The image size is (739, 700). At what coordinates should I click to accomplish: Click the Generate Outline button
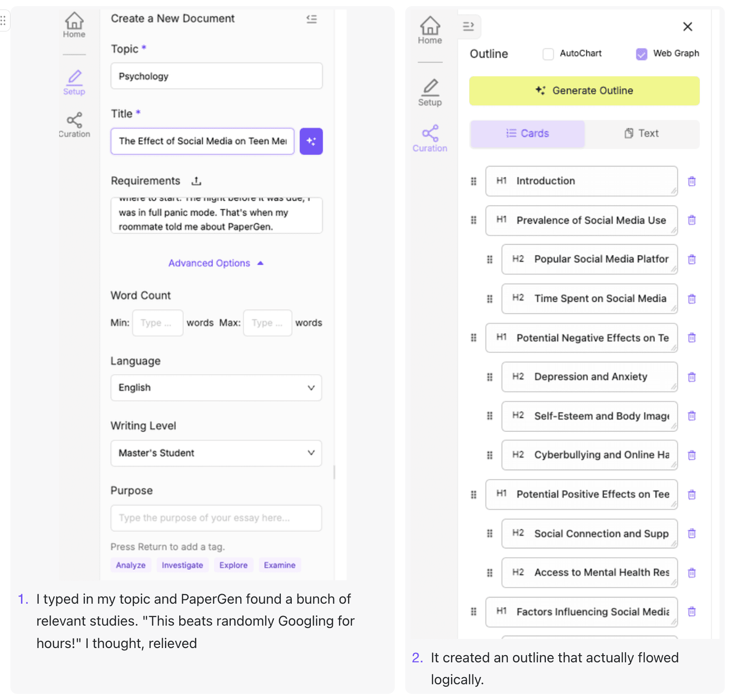tap(584, 91)
